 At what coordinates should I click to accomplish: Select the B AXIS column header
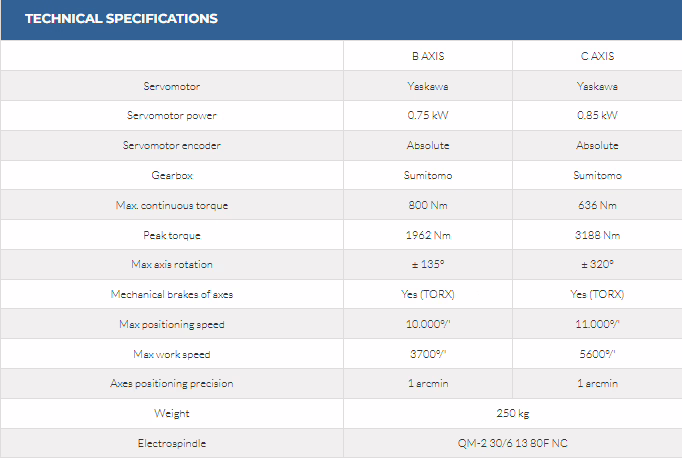point(427,56)
